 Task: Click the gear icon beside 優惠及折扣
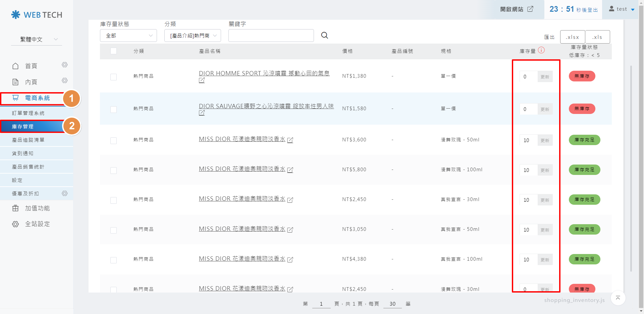tap(65, 193)
